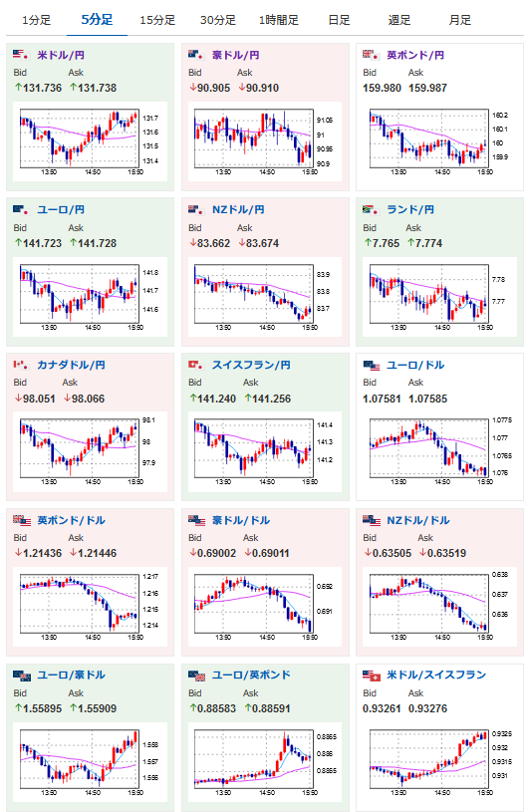Click the Swiss flag icon beside スイスフラン/円

click(195, 365)
